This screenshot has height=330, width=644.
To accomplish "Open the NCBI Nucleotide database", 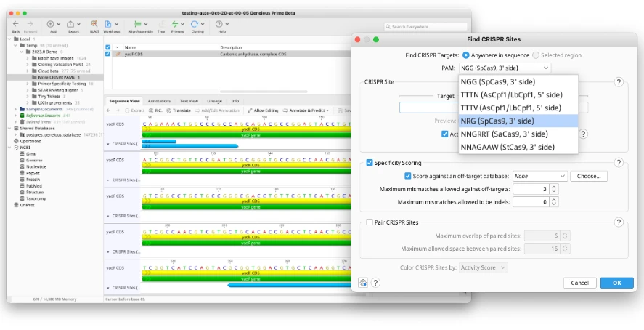I will coord(36,166).
